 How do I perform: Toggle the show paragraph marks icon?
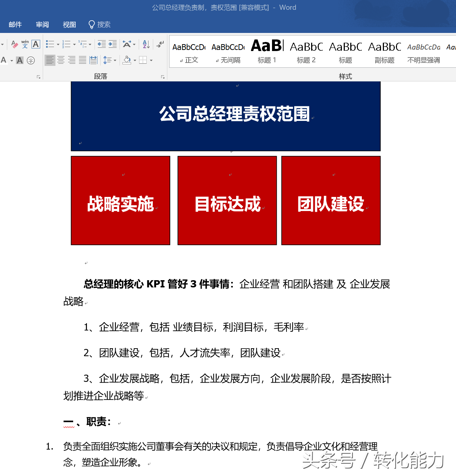point(159,44)
